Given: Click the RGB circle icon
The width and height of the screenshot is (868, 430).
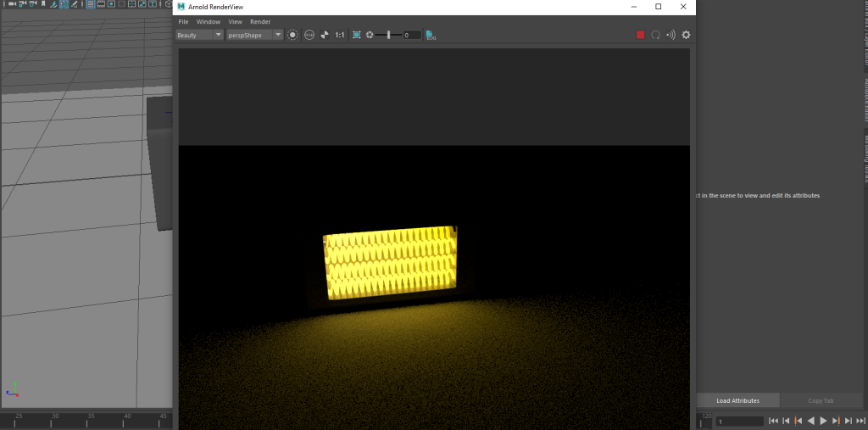Looking at the screenshot, I should (x=309, y=35).
